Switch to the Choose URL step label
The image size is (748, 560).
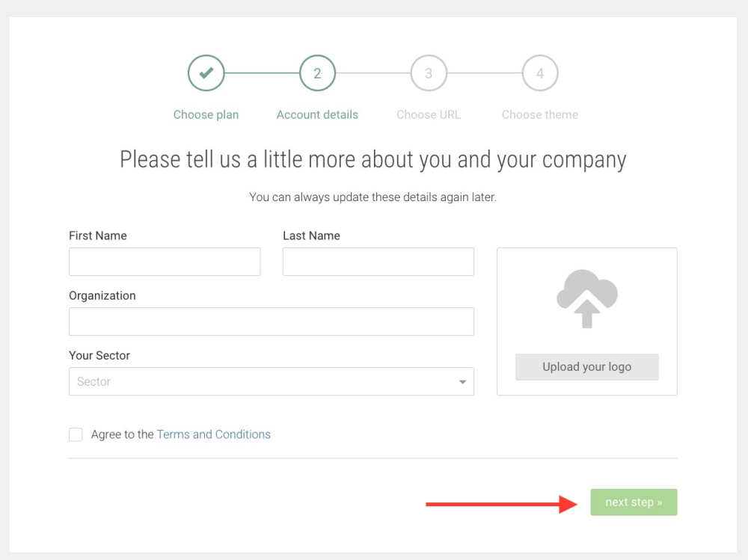tap(429, 114)
